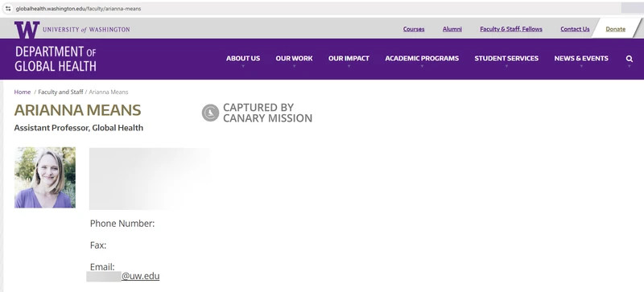Open the Courses link

[x=414, y=29]
